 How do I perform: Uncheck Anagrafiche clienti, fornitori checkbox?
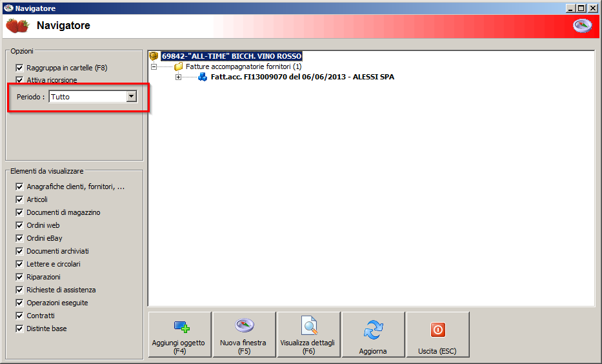[x=19, y=187]
